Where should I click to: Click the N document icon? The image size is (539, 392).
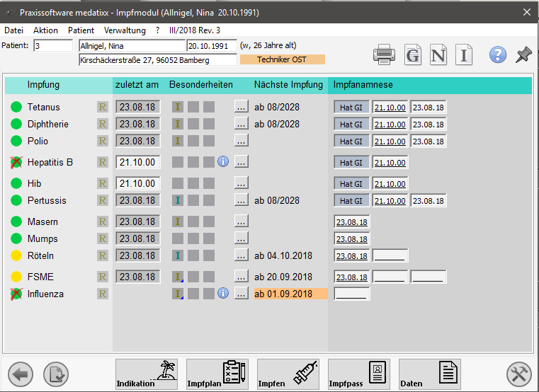pos(438,54)
